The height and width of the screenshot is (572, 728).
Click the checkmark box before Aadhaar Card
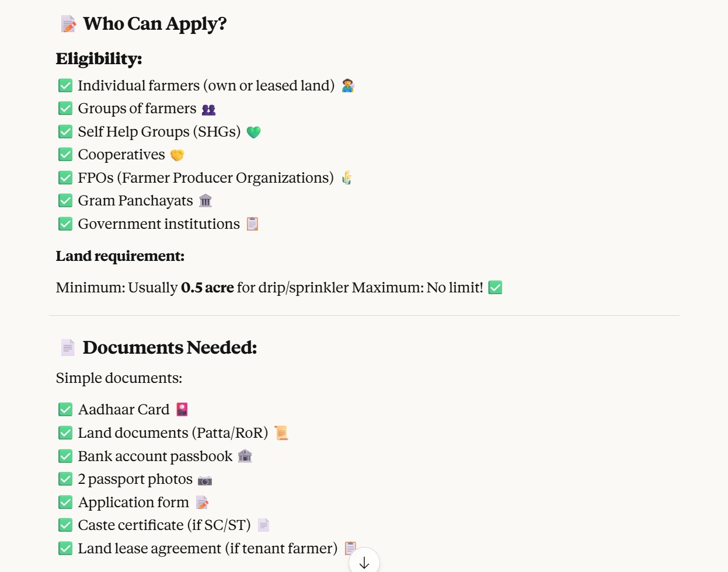point(65,410)
